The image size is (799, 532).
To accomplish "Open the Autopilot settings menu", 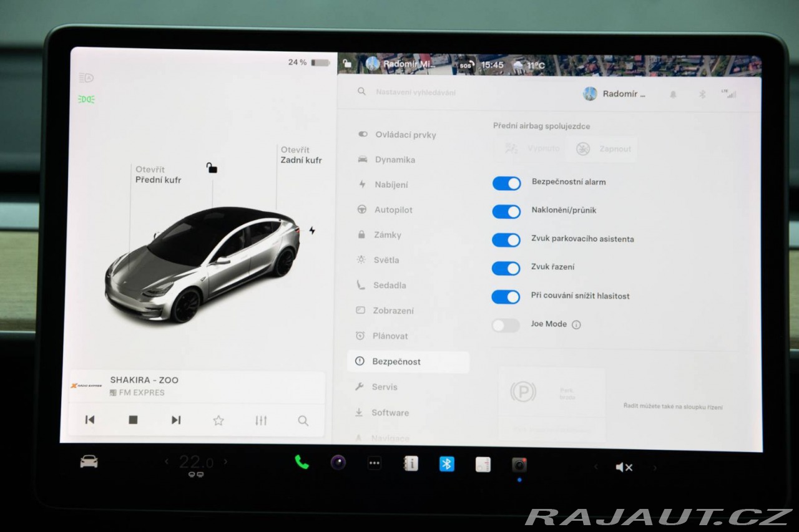I will [x=393, y=210].
